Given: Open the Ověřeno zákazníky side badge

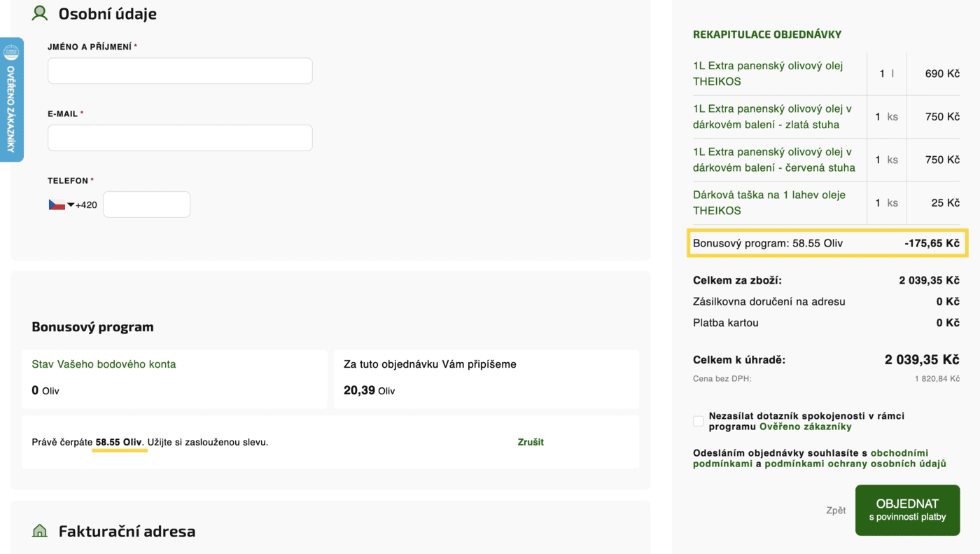Looking at the screenshot, I should (11, 99).
